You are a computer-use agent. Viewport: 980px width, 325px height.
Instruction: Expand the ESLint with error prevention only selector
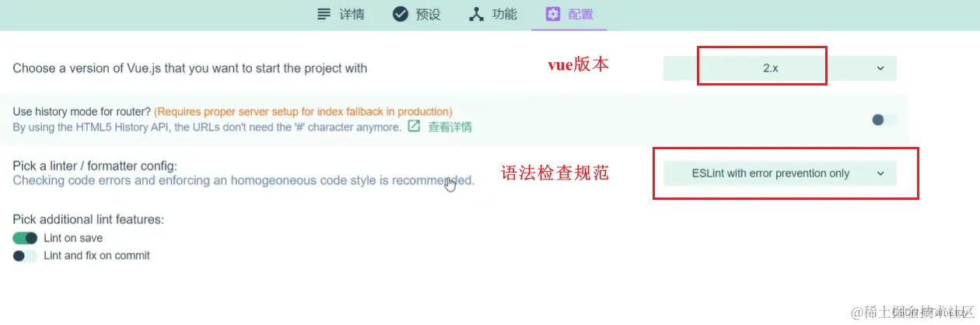pyautogui.click(x=779, y=173)
